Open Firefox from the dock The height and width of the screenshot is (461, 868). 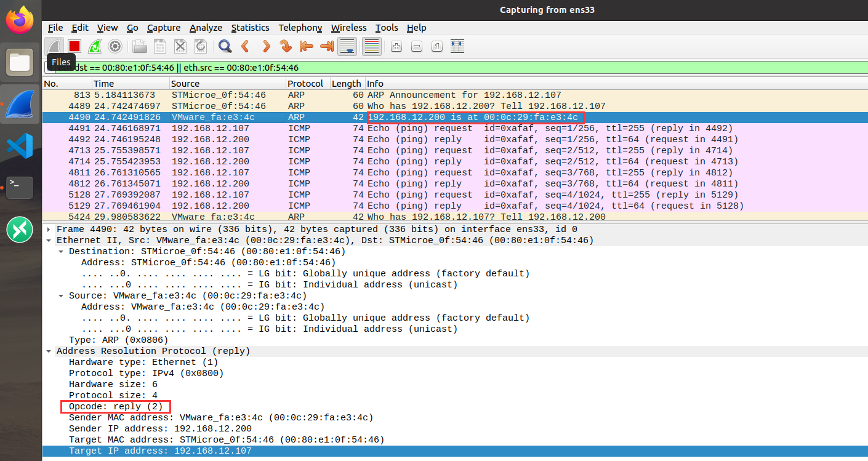click(19, 18)
